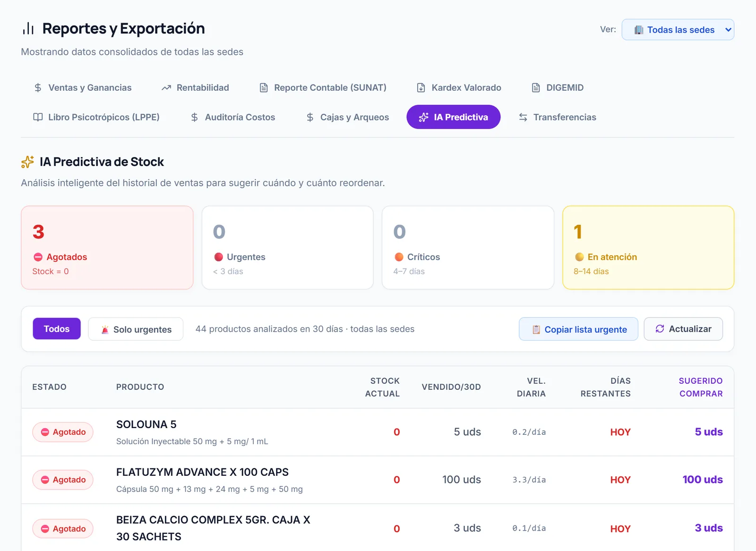This screenshot has height=551, width=756.
Task: Select the En atención summary card
Action: pos(648,248)
